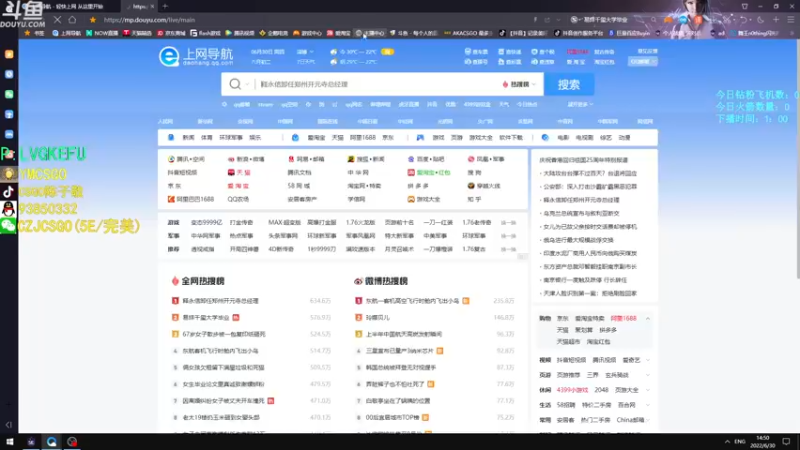Open 4399小游戏 link in 休闲 section
Image resolution: width=800 pixels, height=450 pixels.
(x=572, y=390)
